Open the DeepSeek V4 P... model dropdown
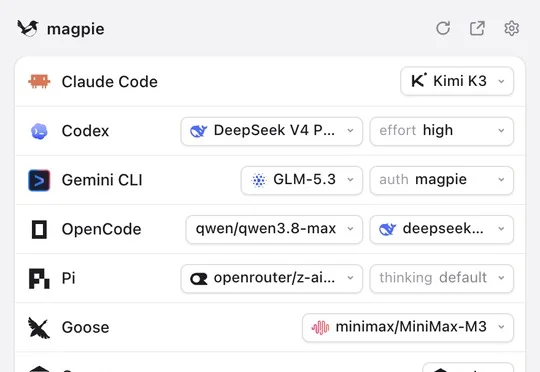The width and height of the screenshot is (540, 372). 272,131
